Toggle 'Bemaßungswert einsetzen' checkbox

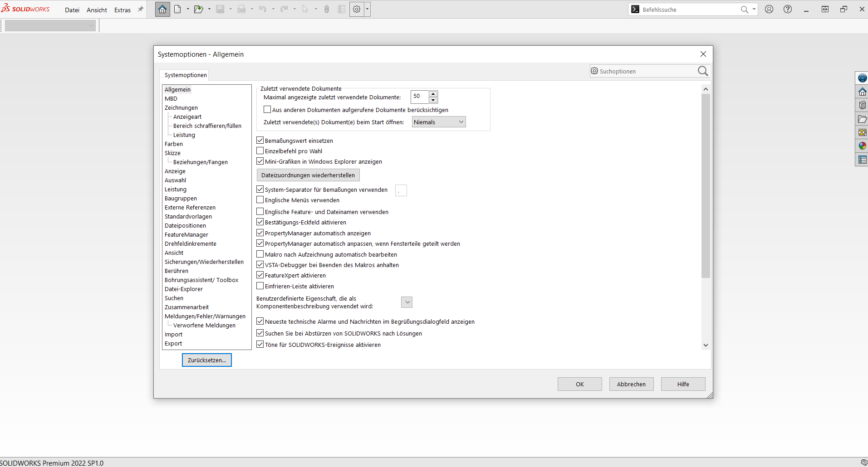click(x=260, y=141)
